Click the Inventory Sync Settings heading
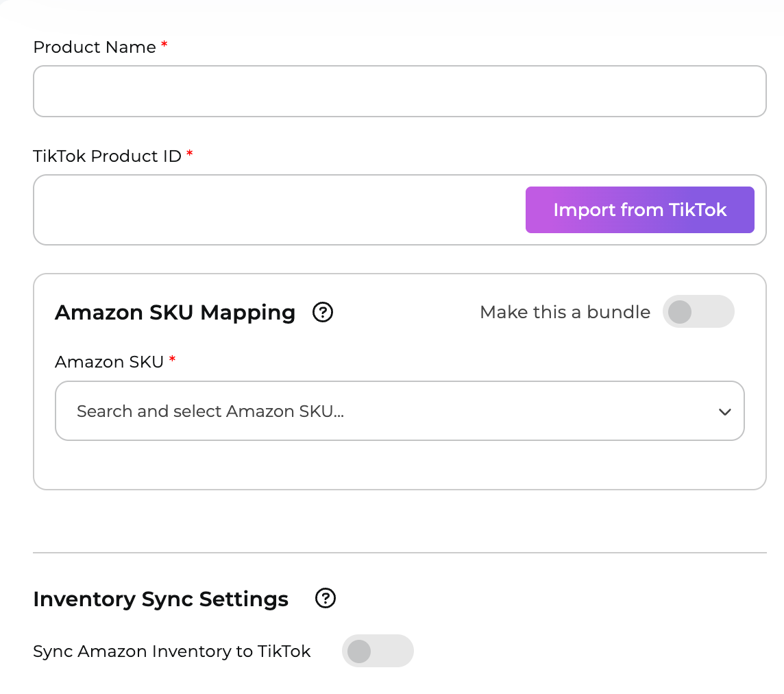Screen dimensions: 784x694 click(x=160, y=599)
